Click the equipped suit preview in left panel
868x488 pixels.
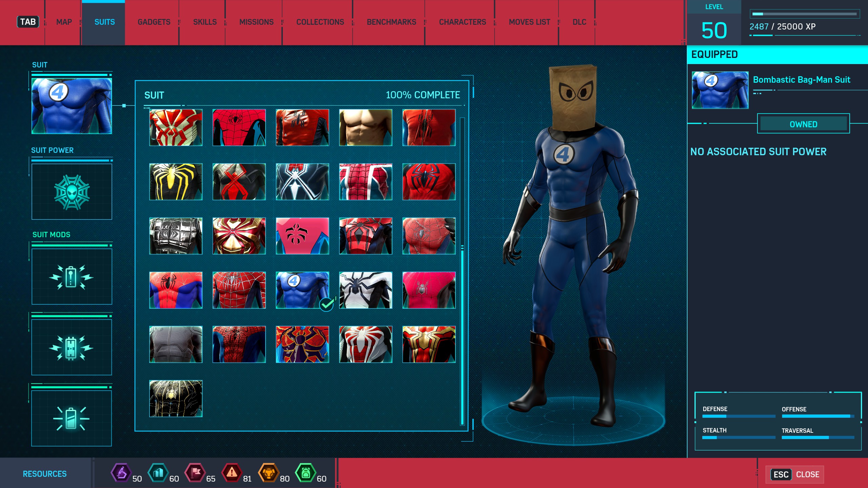72,106
